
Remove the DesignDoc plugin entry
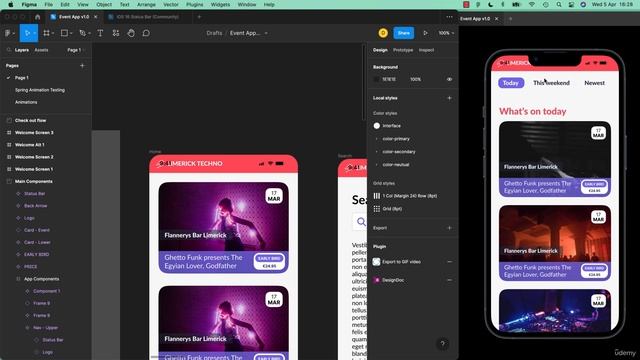click(449, 280)
